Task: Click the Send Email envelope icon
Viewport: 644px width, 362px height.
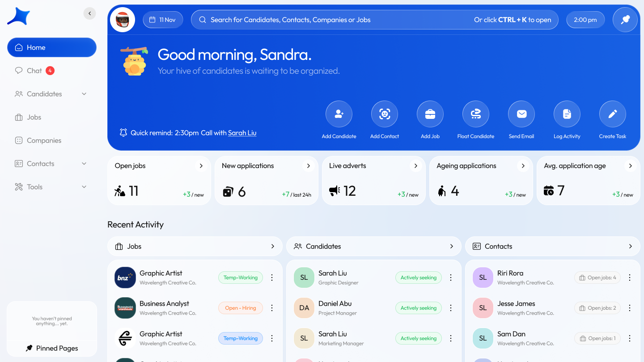Action: (521, 114)
